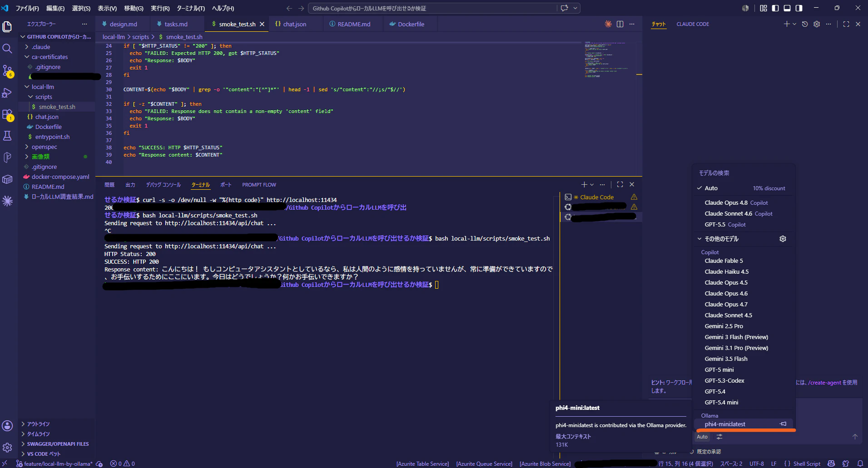Screen dimensions: 868x468
Task: Close the terminal panel
Action: tap(632, 184)
